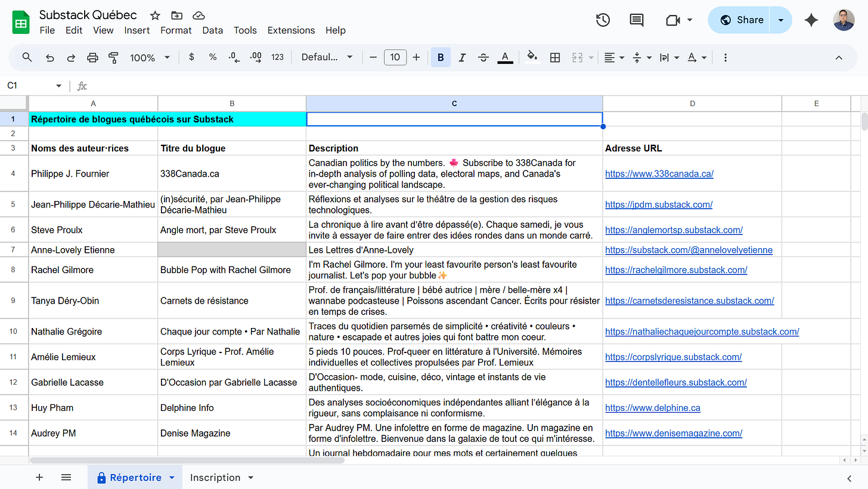Format as currency with dollar icon
Screen dimensions: 868x489
(191, 57)
